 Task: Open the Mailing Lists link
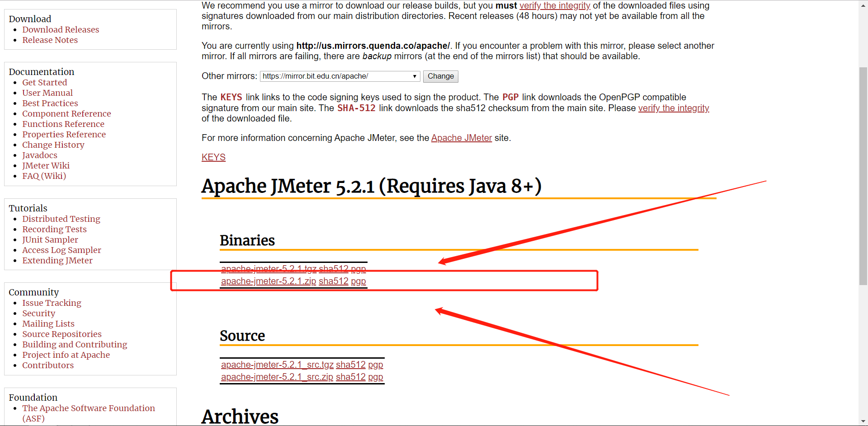(48, 323)
